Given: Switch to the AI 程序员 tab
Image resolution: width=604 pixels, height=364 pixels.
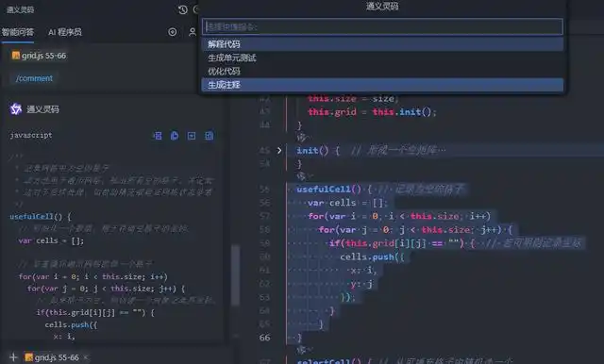Looking at the screenshot, I should [x=65, y=32].
